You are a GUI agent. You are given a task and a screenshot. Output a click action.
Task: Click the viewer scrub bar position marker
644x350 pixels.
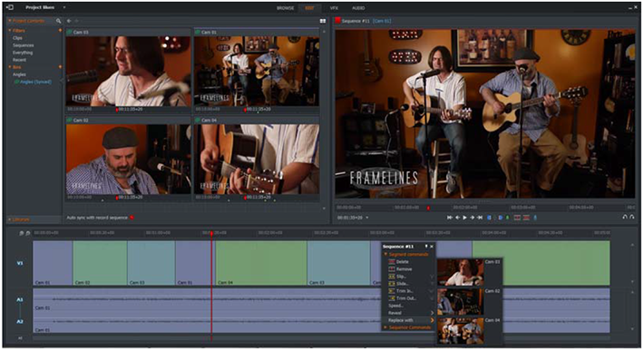tap(428, 209)
